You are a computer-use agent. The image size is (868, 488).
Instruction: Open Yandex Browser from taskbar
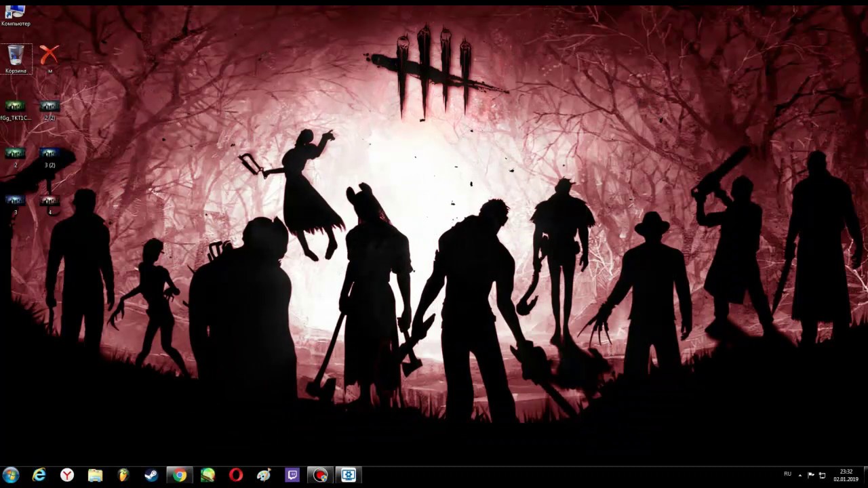(x=67, y=475)
